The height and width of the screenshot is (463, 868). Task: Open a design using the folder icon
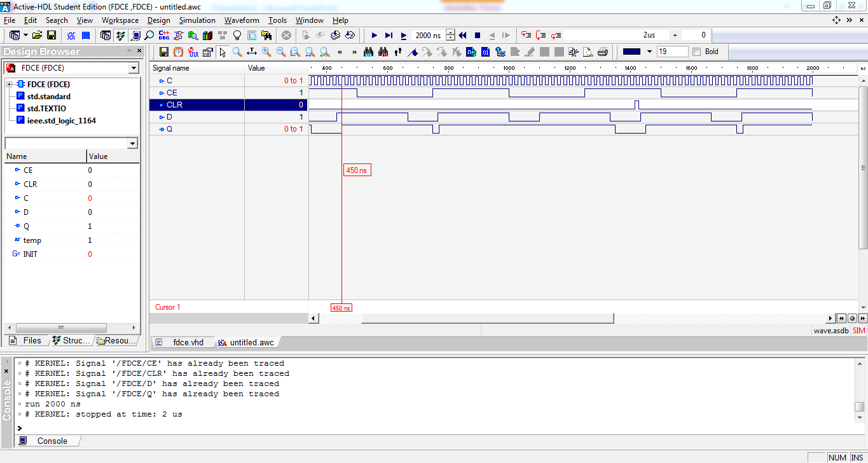pyautogui.click(x=36, y=35)
